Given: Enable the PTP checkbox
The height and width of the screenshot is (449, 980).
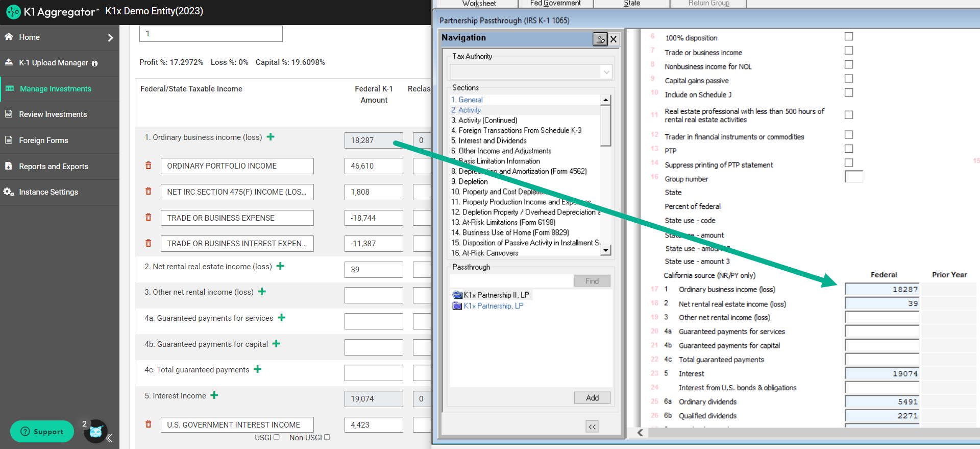Looking at the screenshot, I should (x=849, y=149).
